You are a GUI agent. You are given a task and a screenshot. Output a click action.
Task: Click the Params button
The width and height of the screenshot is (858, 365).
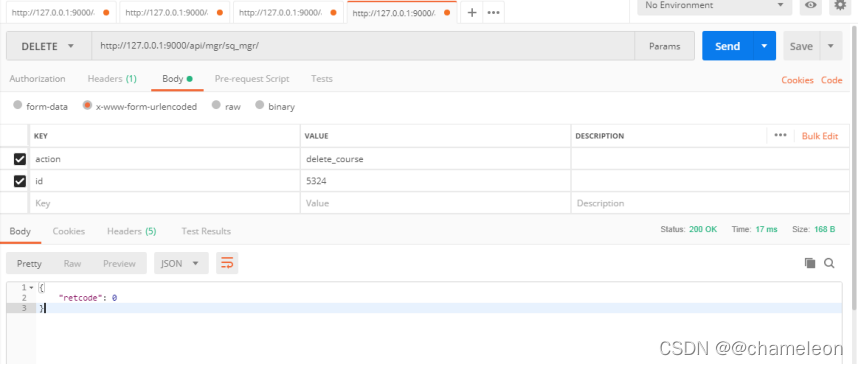coord(664,47)
